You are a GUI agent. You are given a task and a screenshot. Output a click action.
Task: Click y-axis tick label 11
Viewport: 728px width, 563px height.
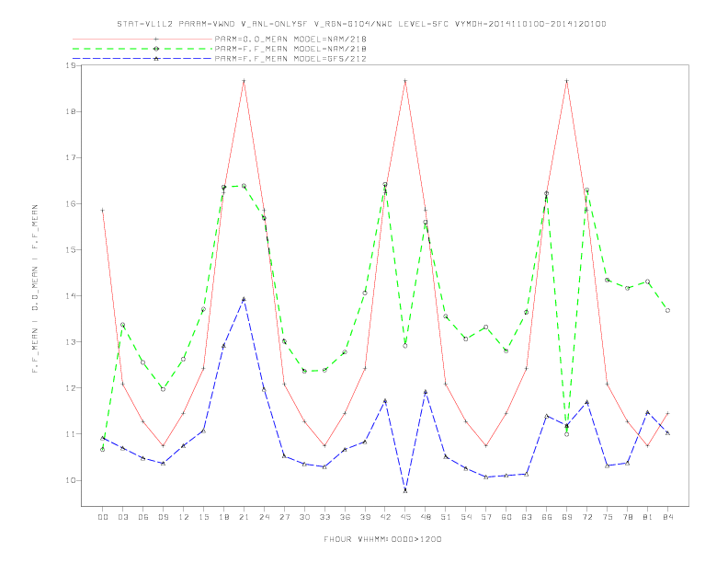71,434
